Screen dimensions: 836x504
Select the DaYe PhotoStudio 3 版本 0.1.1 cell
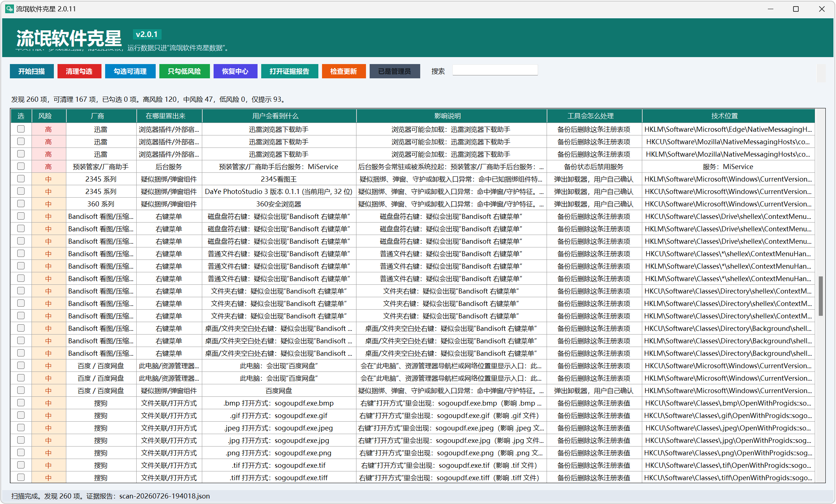coord(279,191)
